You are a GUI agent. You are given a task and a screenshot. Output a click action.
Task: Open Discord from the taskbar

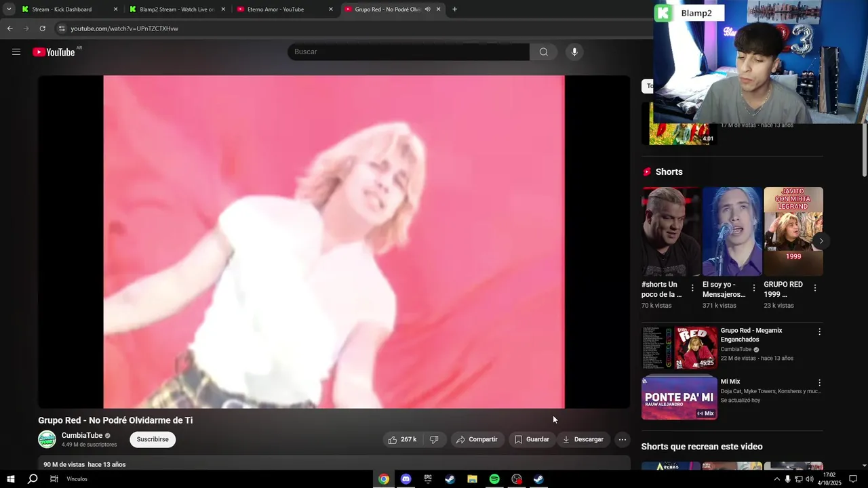pyautogui.click(x=406, y=479)
